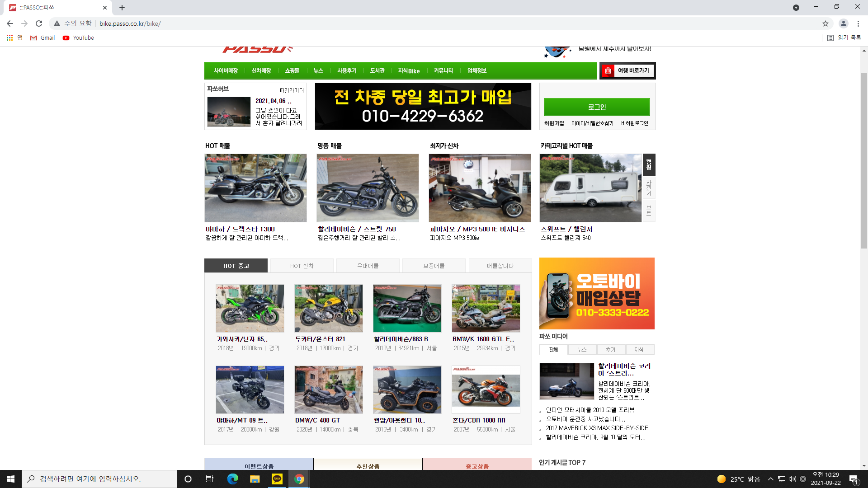
Task: Select the 매물삽니다 tab
Action: [500, 266]
